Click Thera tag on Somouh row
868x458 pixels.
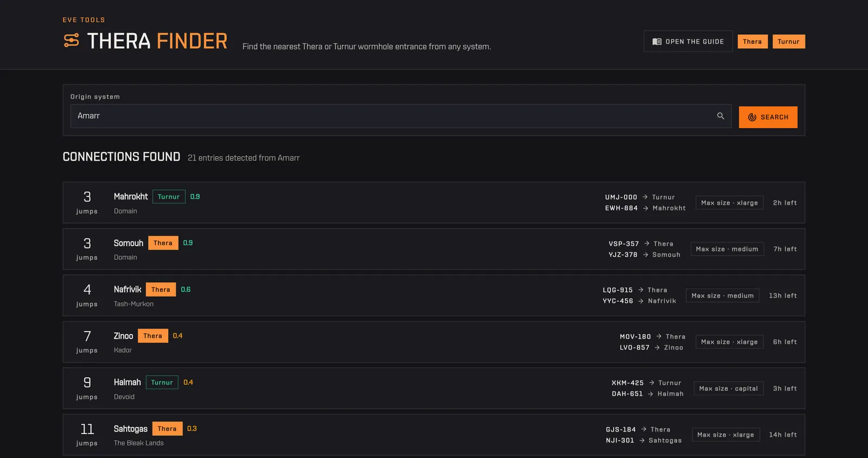(x=163, y=243)
